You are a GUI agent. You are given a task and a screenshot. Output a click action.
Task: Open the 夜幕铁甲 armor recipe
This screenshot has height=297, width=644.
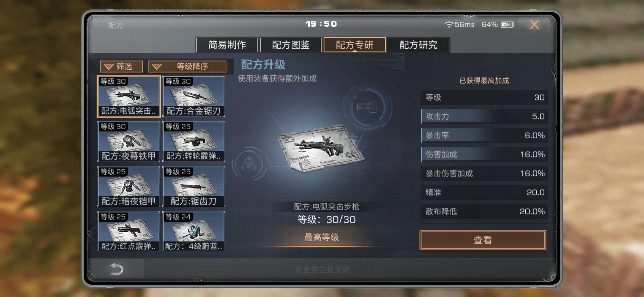pos(129,141)
